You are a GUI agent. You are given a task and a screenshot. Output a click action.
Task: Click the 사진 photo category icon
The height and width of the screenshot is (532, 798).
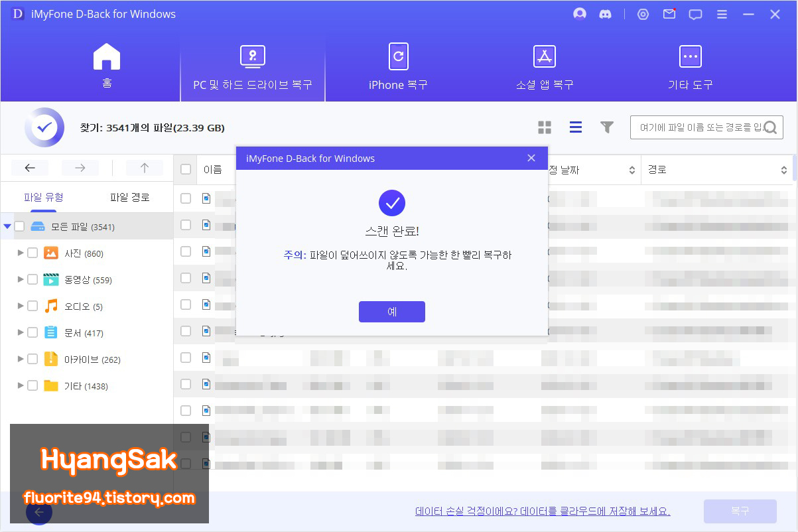pos(51,253)
